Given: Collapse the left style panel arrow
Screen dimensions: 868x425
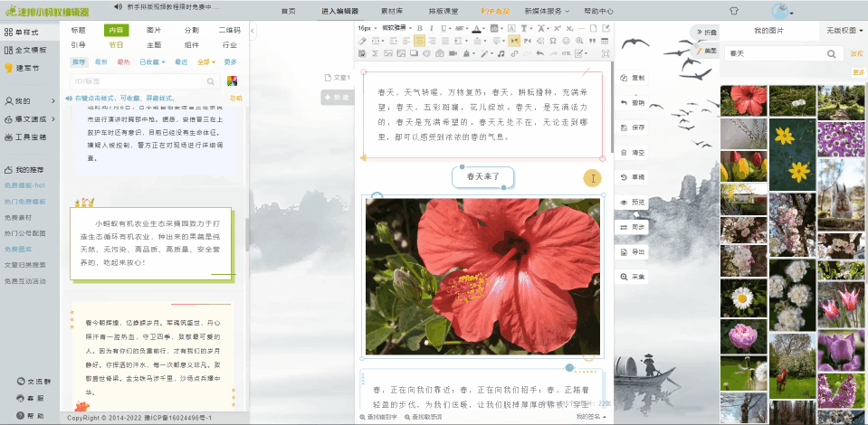Looking at the screenshot, I should [x=253, y=32].
